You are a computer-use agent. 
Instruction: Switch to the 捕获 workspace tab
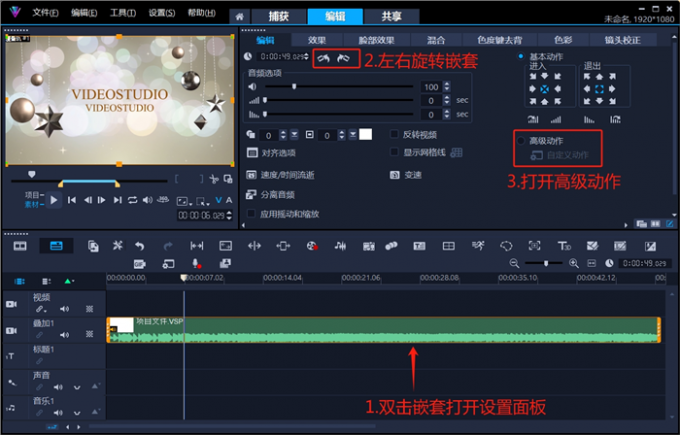[278, 16]
